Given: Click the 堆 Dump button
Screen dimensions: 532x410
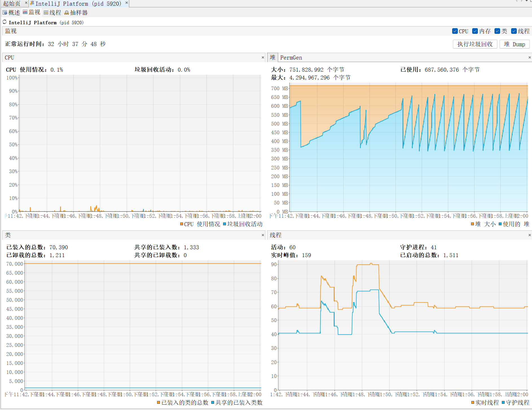Looking at the screenshot, I should (515, 44).
